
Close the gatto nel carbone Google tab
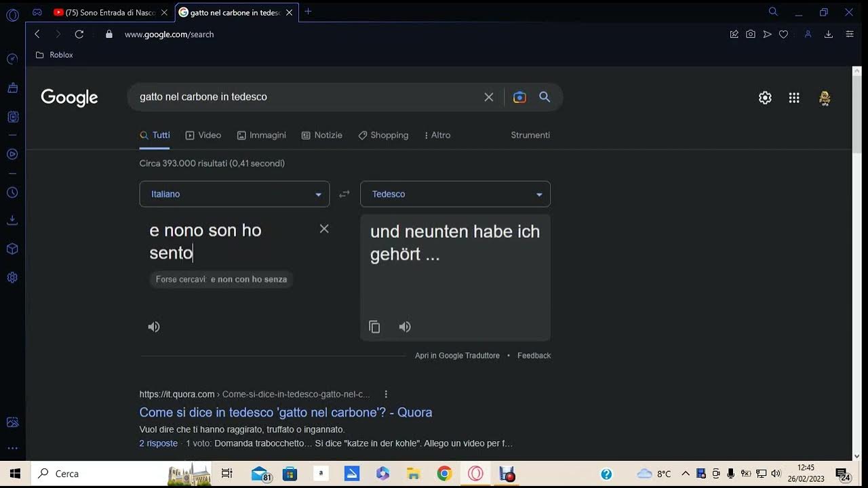coord(290,12)
